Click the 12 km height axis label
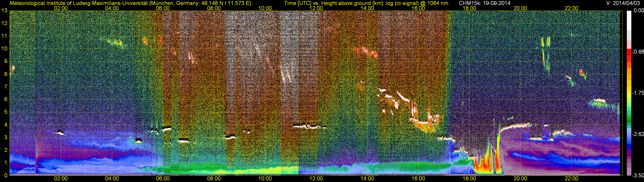The height and width of the screenshot is (182, 644). 5,23
